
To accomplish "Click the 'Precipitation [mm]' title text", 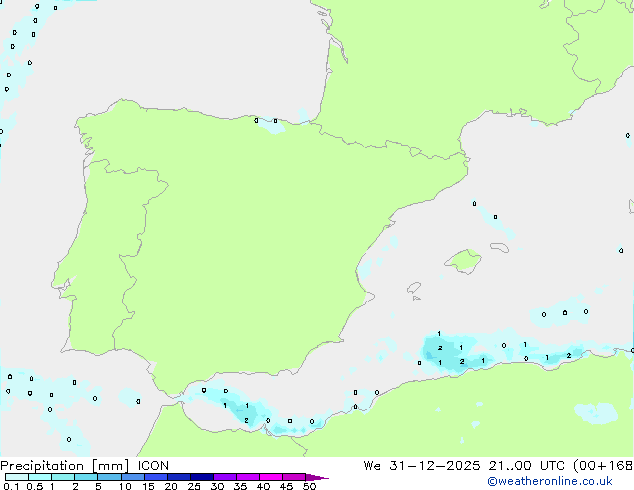I will point(65,466).
